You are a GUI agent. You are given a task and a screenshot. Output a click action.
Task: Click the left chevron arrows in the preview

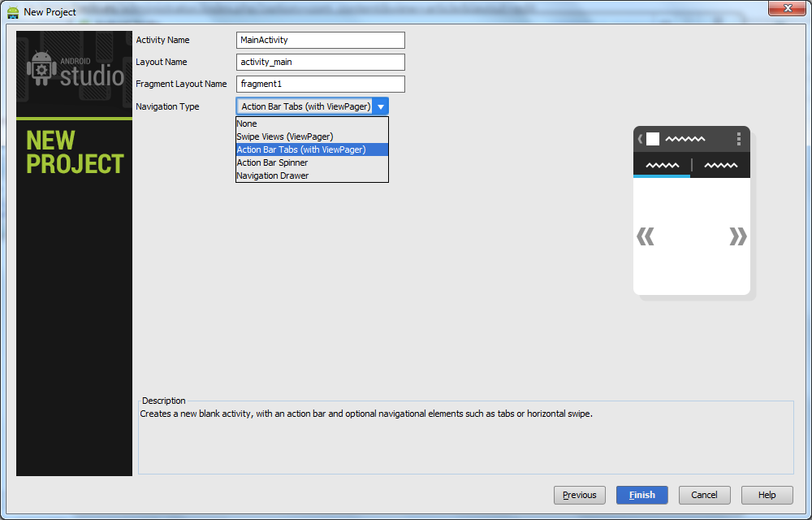pos(646,236)
